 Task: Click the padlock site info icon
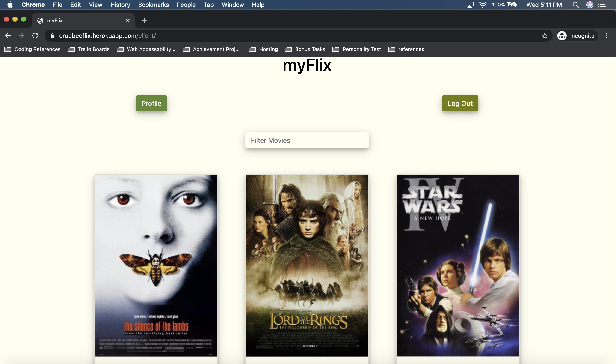52,36
